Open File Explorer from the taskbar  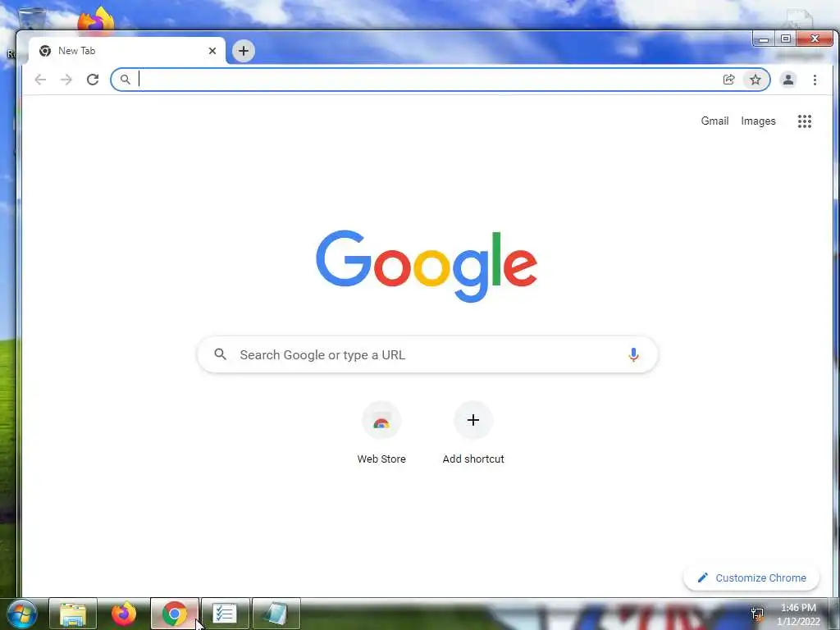[73, 614]
